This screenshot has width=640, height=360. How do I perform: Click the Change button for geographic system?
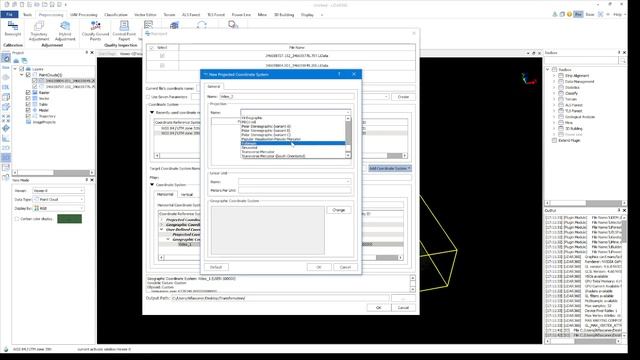pos(339,210)
